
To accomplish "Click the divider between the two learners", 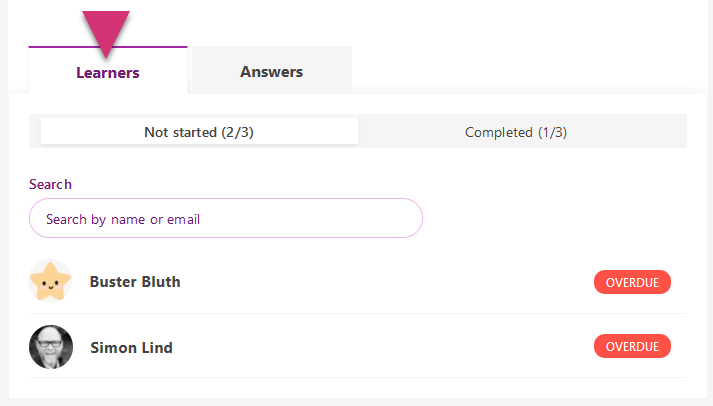I will coord(358,314).
